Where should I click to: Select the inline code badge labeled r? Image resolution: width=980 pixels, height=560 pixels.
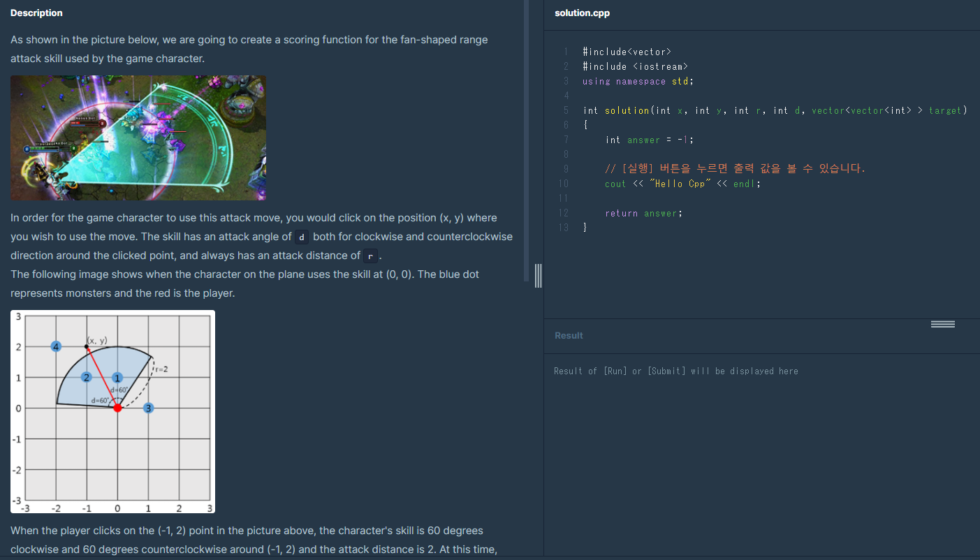click(370, 256)
